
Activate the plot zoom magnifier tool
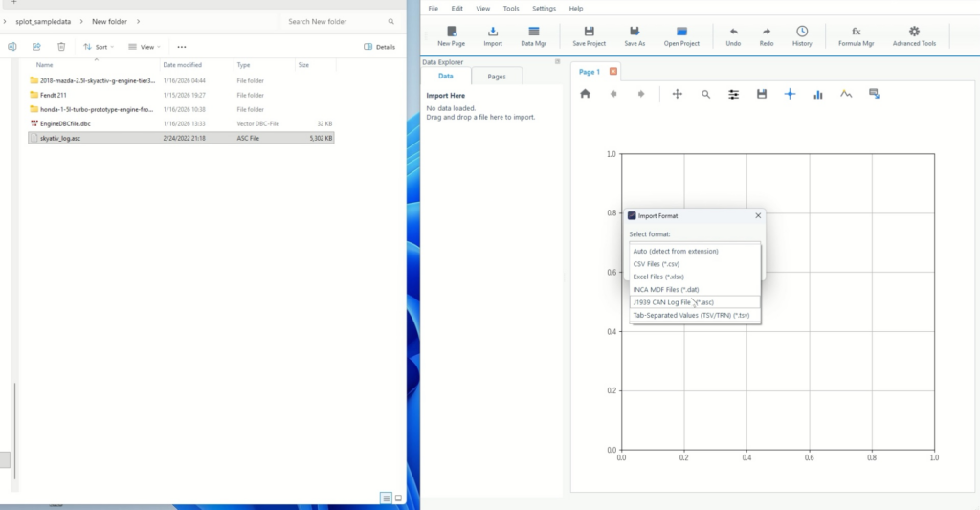click(x=705, y=94)
